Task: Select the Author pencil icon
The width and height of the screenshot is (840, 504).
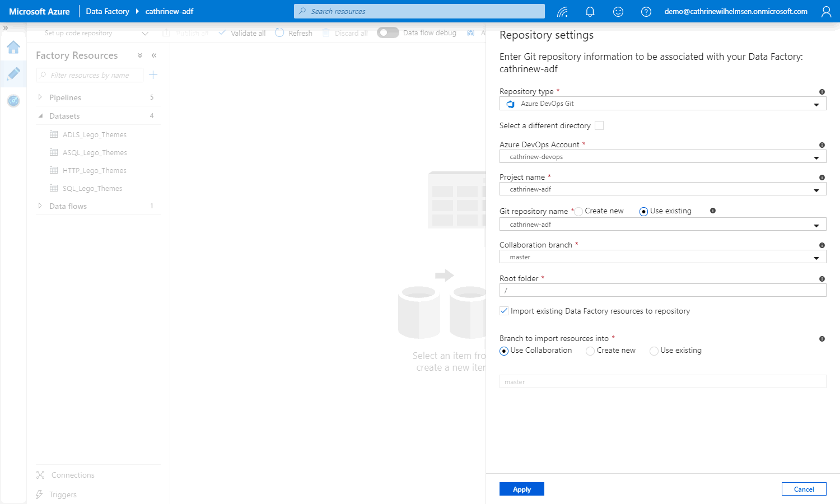Action: 13,73
